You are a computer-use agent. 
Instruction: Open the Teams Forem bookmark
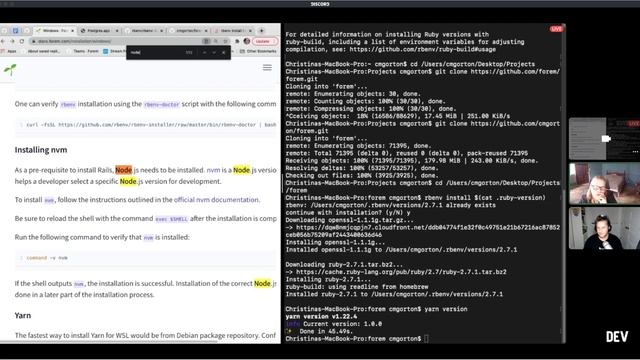point(83,51)
